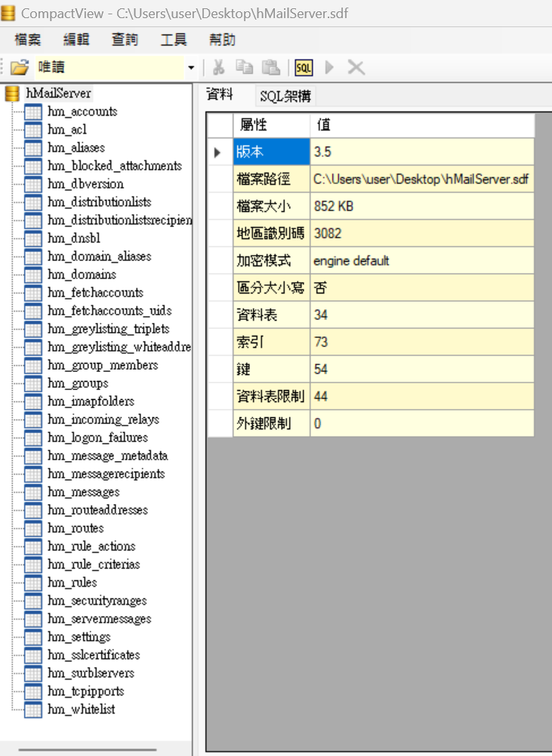Click the 3082 locale identifier value
The image size is (552, 756).
[422, 233]
